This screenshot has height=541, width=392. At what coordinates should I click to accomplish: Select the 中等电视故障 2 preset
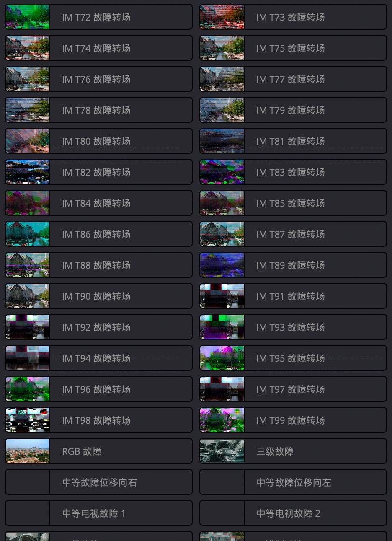coord(293,513)
